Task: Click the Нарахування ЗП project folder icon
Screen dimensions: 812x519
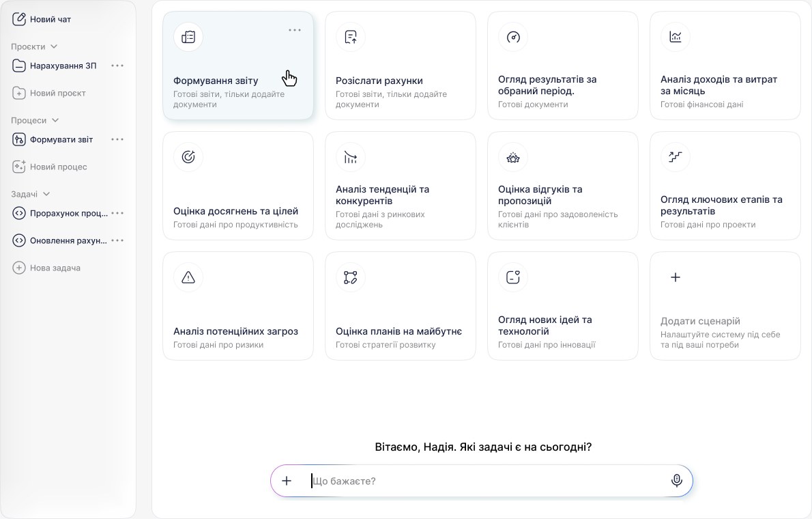Action: 19,66
